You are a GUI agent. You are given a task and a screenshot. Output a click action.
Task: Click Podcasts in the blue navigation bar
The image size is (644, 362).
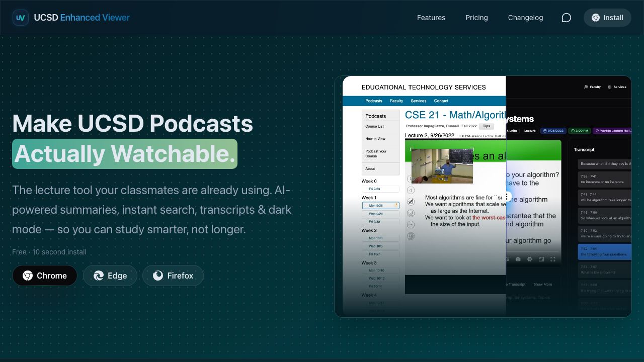(373, 101)
